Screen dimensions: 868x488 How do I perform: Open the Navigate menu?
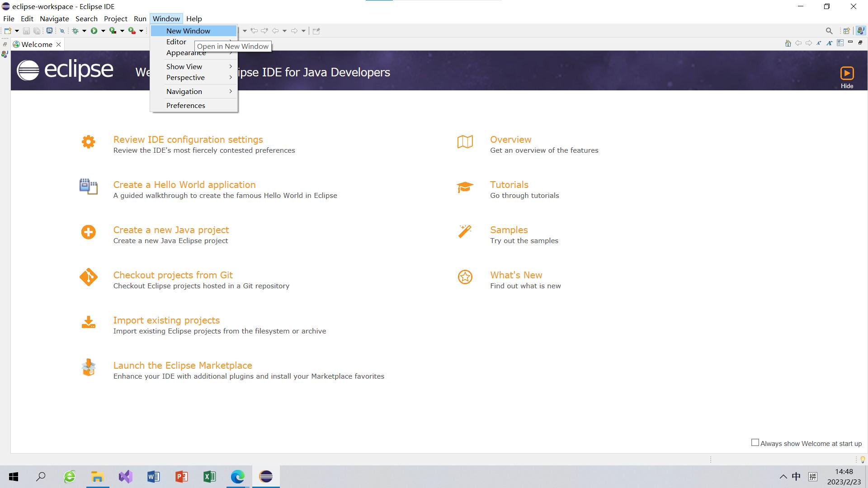point(54,19)
